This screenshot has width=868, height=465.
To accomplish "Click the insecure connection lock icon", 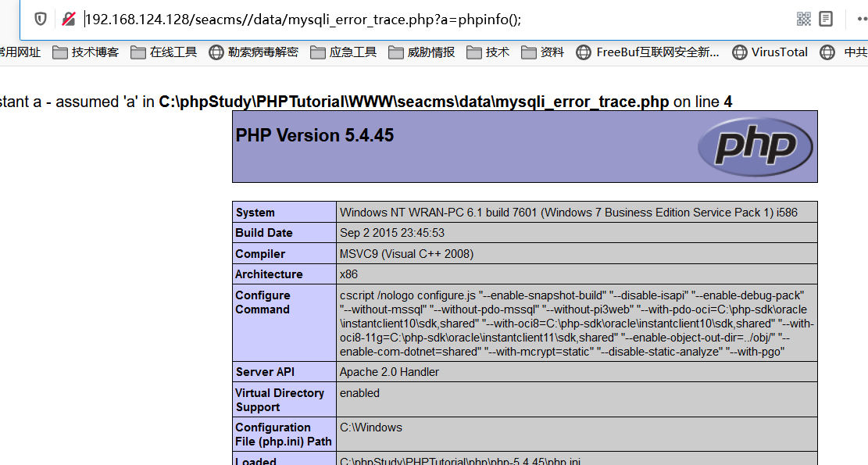I will 69,20.
